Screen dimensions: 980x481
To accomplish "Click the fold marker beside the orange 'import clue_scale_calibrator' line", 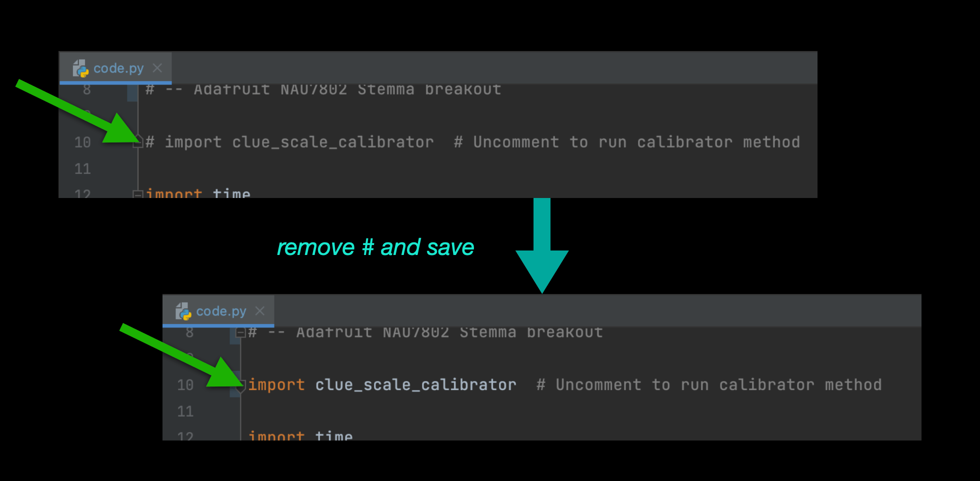I will pyautogui.click(x=240, y=385).
